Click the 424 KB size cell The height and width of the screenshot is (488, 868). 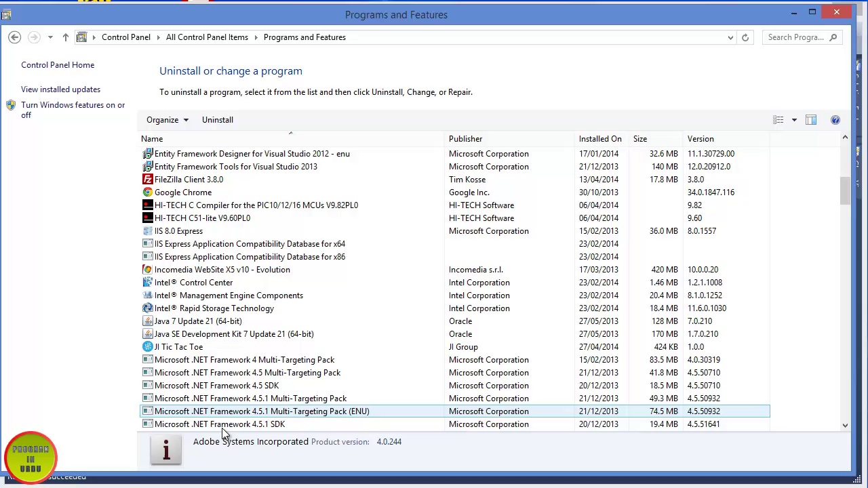click(x=665, y=347)
